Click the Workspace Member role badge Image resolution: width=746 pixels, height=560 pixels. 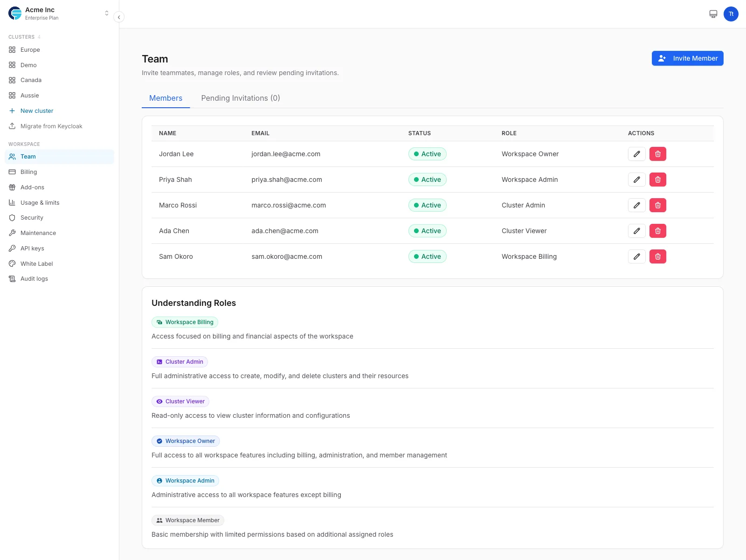(188, 520)
